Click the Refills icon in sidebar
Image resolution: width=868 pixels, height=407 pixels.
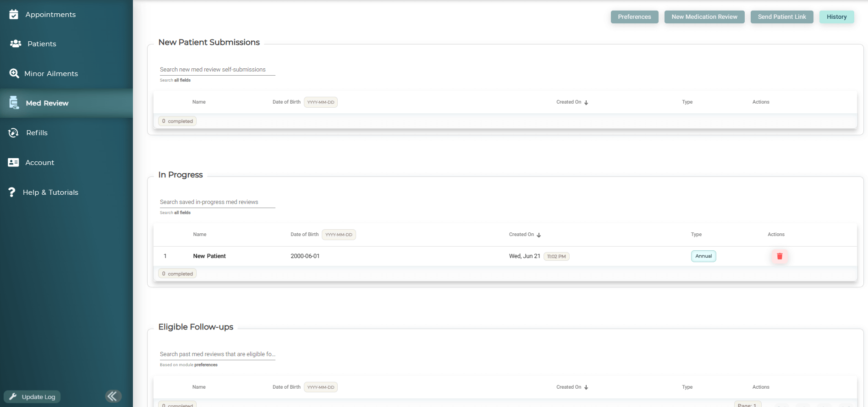pos(14,133)
